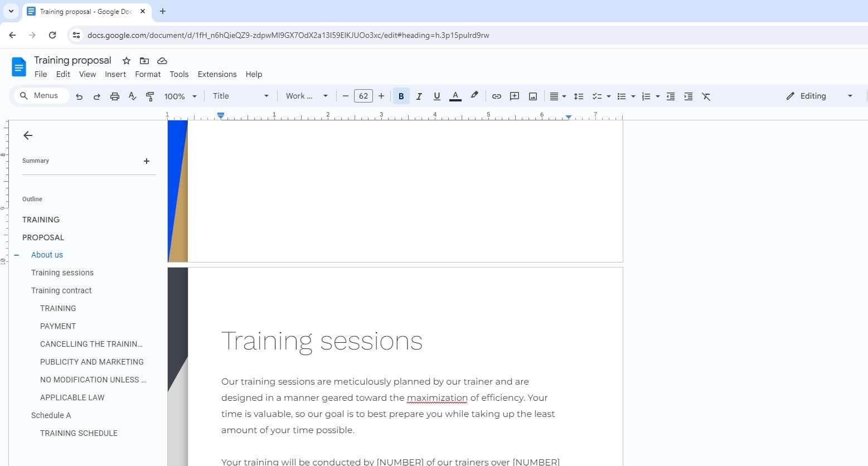This screenshot has height=466, width=868.
Task: Go to CANCELLING THE TRAINING outline heading
Action: [x=91, y=344]
